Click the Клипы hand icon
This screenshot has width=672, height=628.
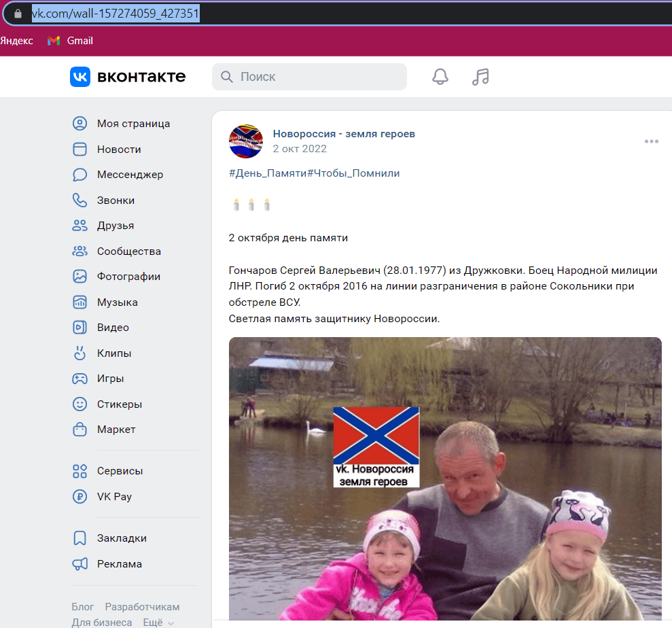tap(79, 353)
